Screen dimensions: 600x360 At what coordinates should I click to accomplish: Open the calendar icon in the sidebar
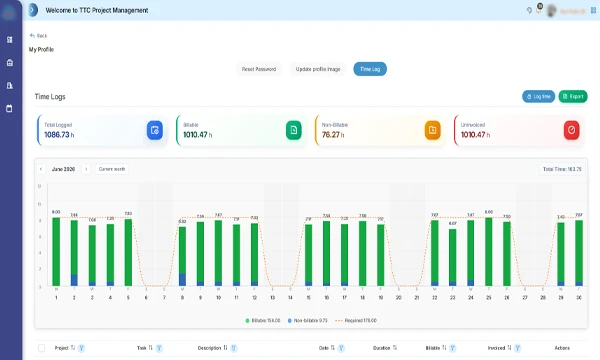(10, 108)
